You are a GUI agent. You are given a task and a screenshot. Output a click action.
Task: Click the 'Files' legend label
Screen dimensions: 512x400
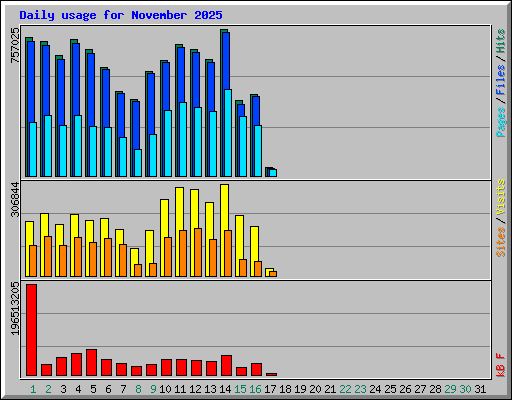click(x=501, y=80)
